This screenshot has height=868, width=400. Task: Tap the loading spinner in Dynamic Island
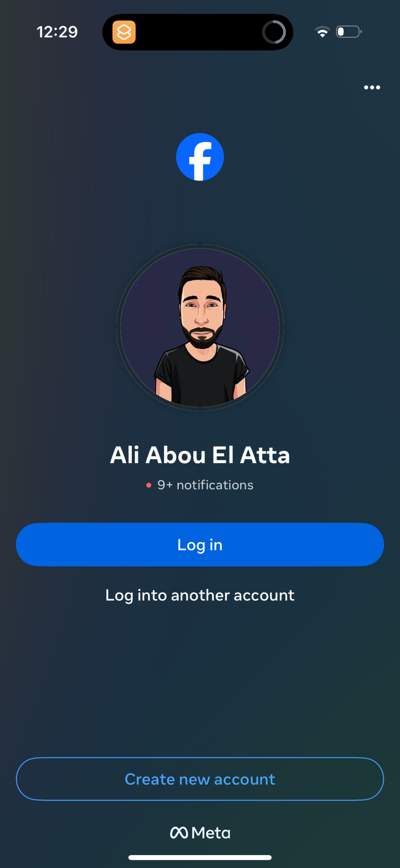click(x=274, y=32)
